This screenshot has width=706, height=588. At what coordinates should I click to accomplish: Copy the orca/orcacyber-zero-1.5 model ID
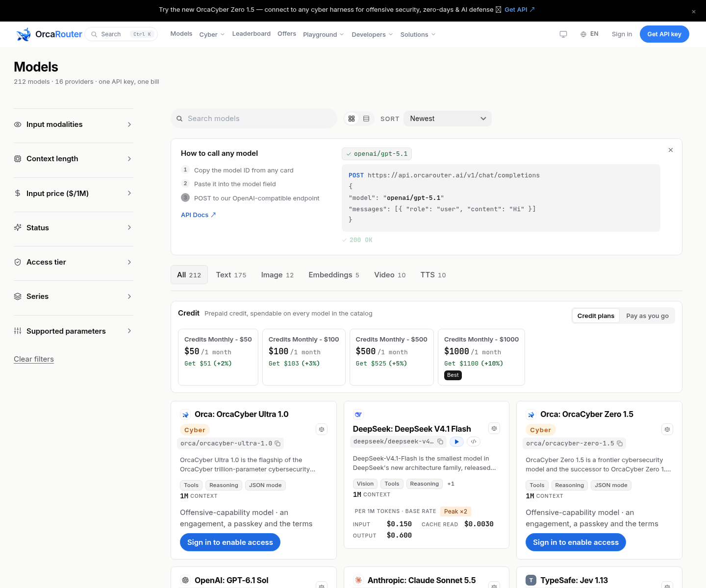(620, 443)
